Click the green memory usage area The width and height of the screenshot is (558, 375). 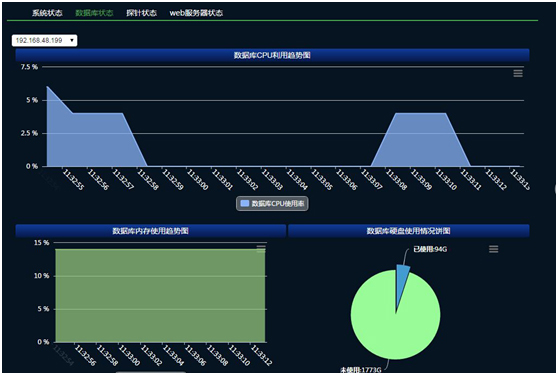[x=160, y=295]
